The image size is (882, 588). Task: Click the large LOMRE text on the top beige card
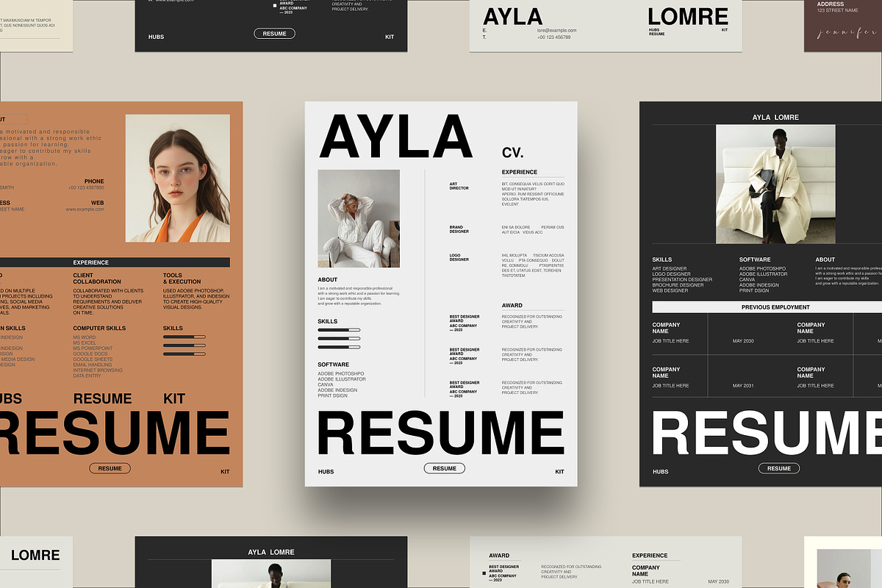[688, 16]
